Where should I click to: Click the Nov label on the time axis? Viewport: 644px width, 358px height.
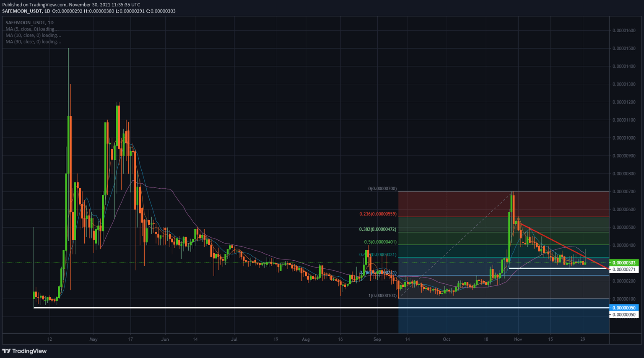518,340
